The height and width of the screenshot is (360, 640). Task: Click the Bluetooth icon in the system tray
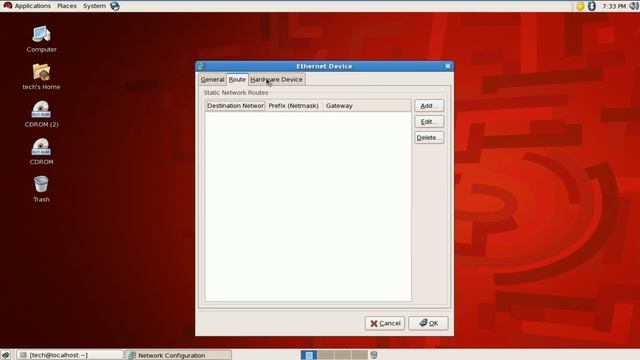591,6
